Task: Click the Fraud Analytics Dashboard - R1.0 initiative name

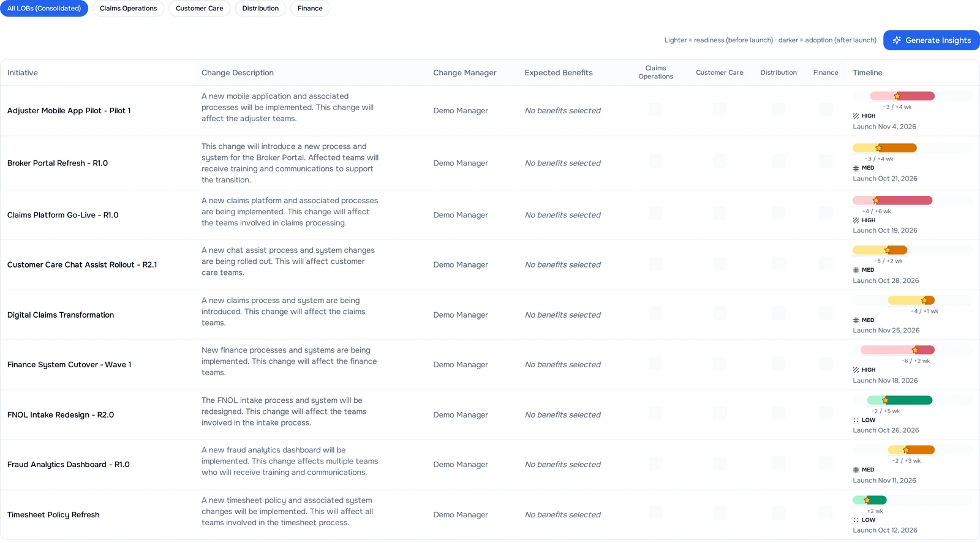Action: coord(69,465)
